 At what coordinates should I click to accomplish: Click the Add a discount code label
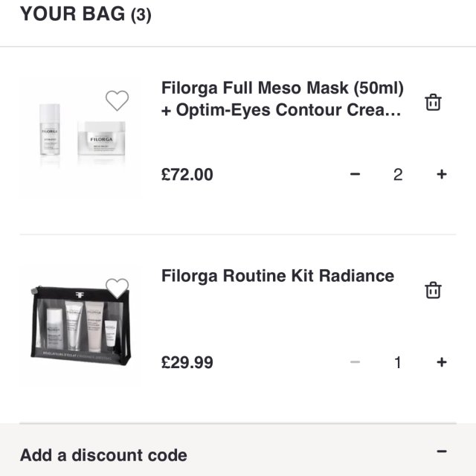coord(103,454)
